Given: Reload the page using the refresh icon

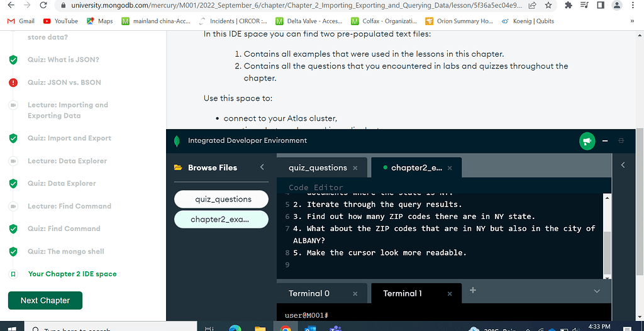Looking at the screenshot, I should coord(43,5).
